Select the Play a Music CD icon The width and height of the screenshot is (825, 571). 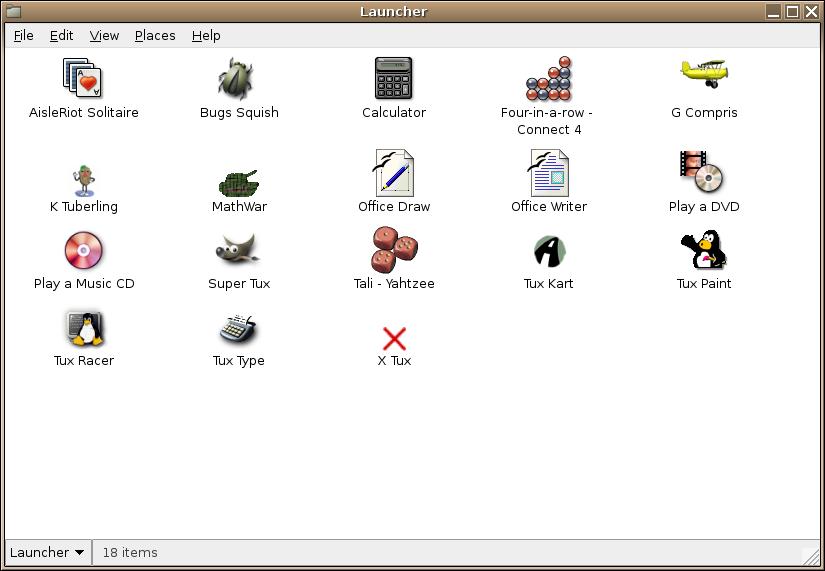(83, 250)
